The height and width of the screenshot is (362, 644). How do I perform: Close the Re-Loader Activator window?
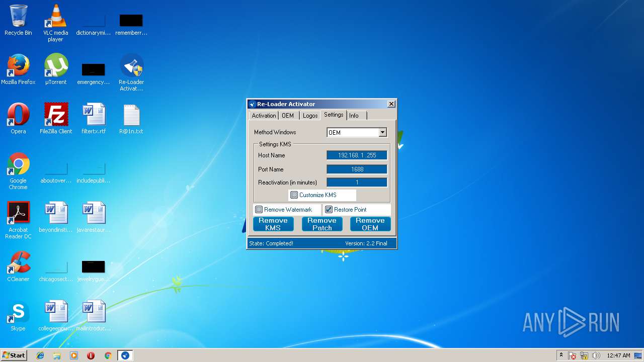tap(391, 104)
